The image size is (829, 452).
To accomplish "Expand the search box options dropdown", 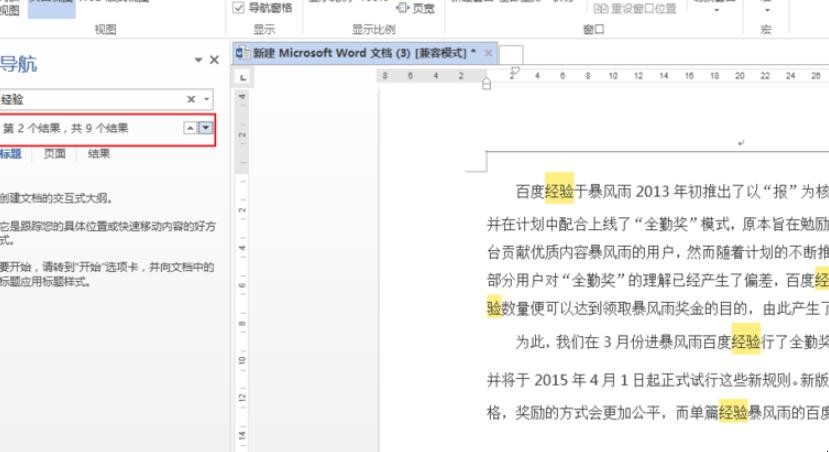I will (x=207, y=100).
